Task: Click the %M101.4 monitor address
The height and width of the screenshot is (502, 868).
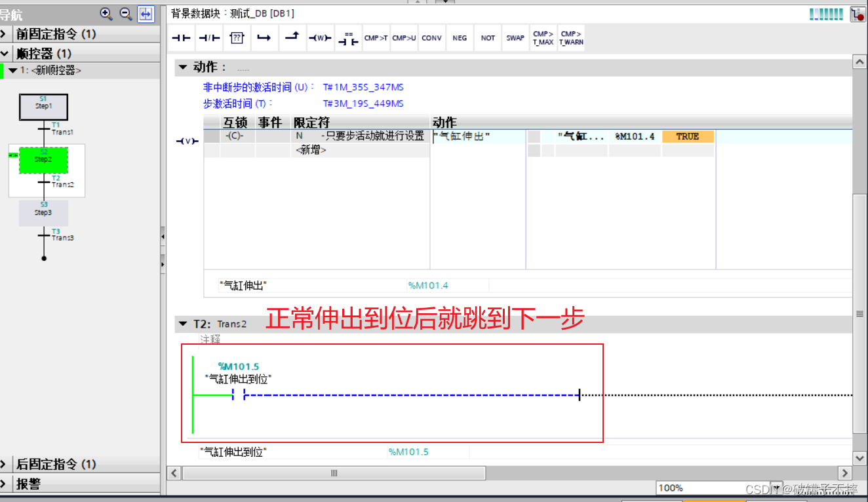Action: pyautogui.click(x=635, y=136)
